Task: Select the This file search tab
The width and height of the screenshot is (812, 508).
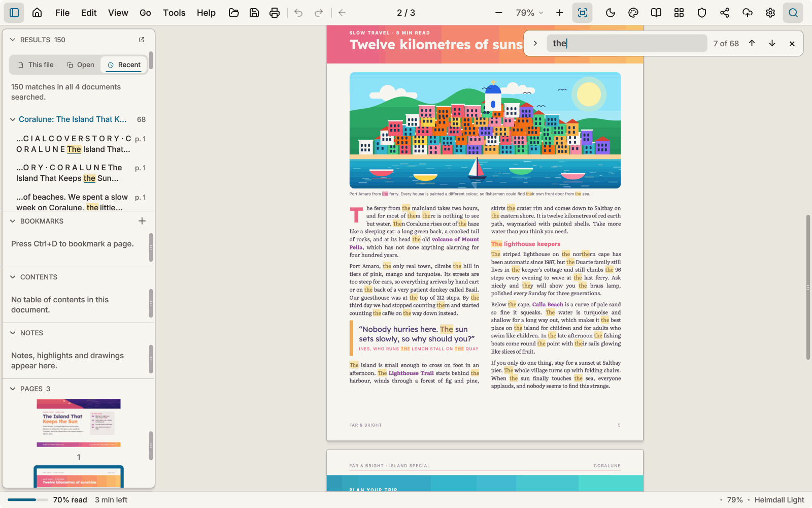Action: click(36, 65)
